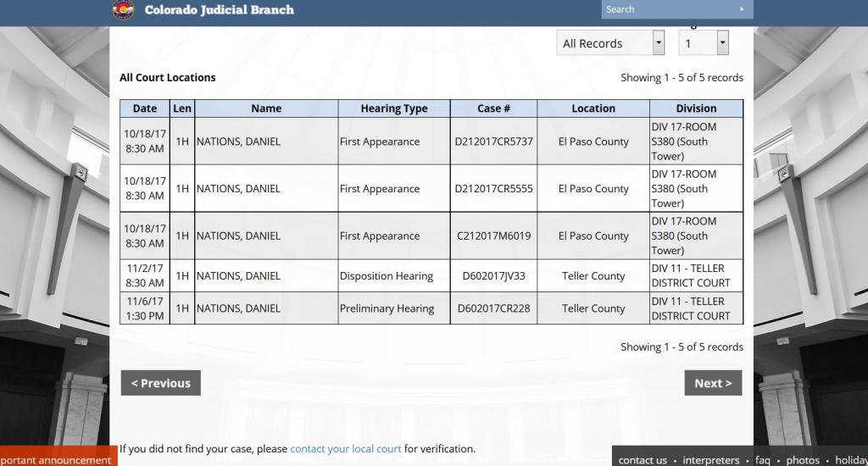Open the All Records dropdown
Viewport: 868px width, 466px height.
tap(610, 43)
